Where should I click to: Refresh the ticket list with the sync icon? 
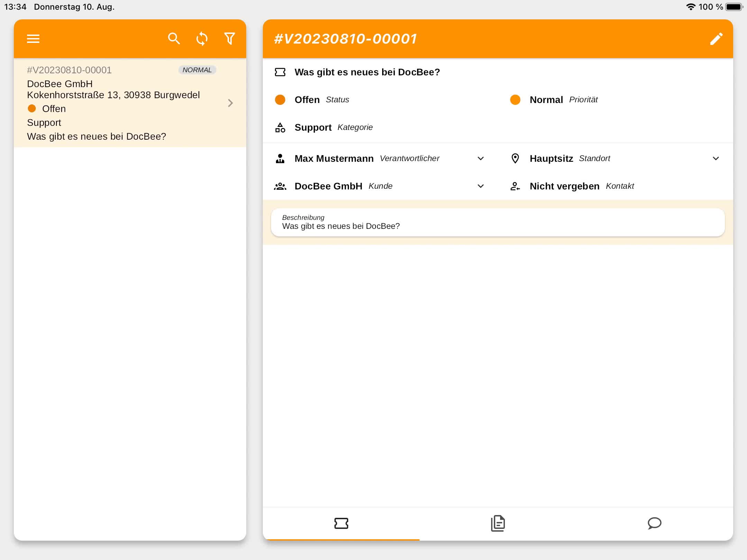click(x=202, y=39)
